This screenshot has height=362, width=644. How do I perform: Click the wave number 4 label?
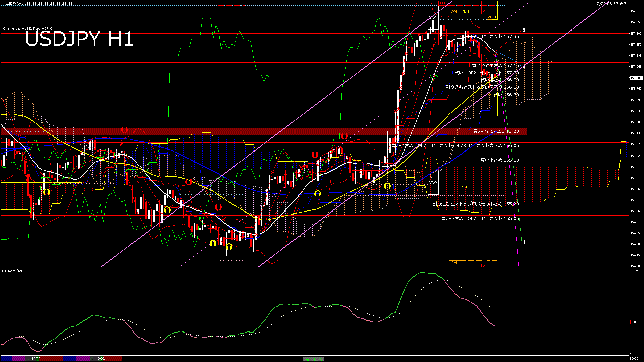(x=524, y=242)
